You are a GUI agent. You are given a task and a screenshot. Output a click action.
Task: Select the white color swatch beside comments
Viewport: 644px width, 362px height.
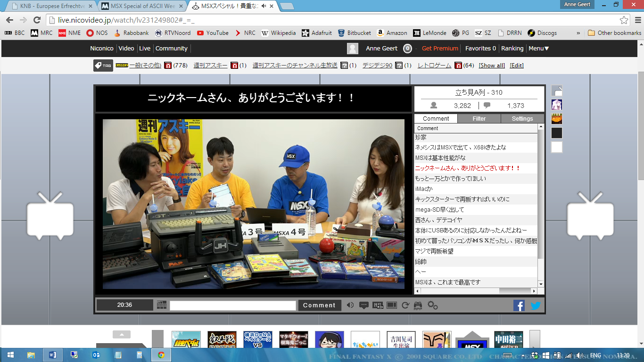coord(557,147)
